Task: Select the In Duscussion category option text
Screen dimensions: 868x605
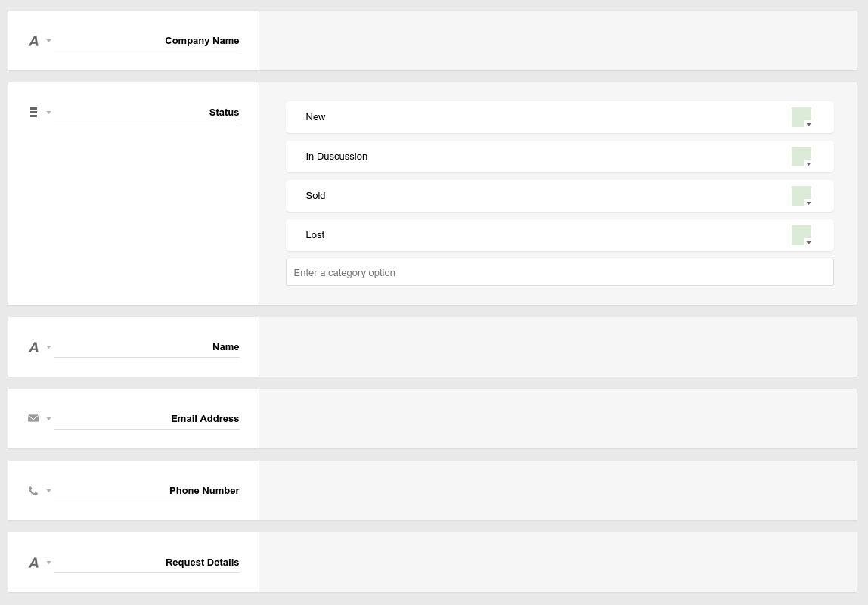Action: (336, 157)
